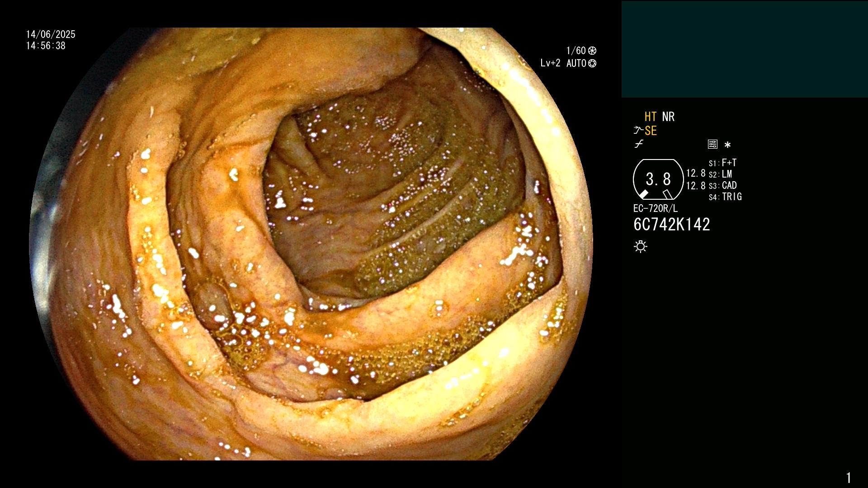
Task: Click the serial number 6C742K142
Action: (672, 225)
